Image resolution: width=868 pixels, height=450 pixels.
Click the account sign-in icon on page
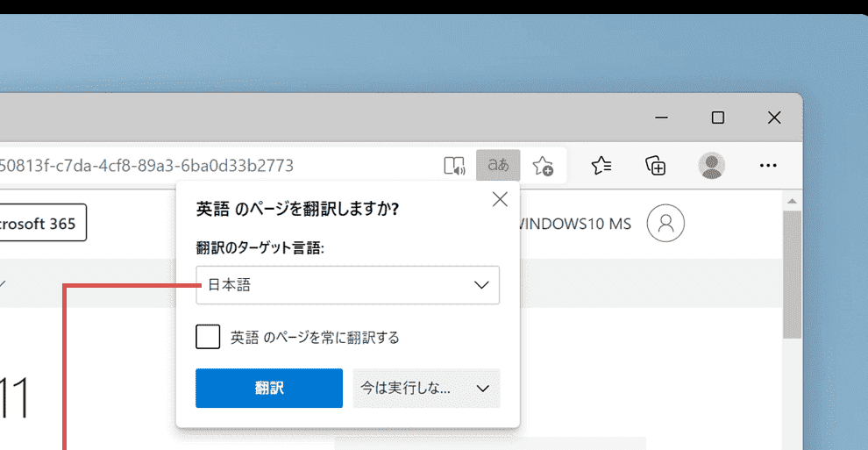tap(665, 224)
